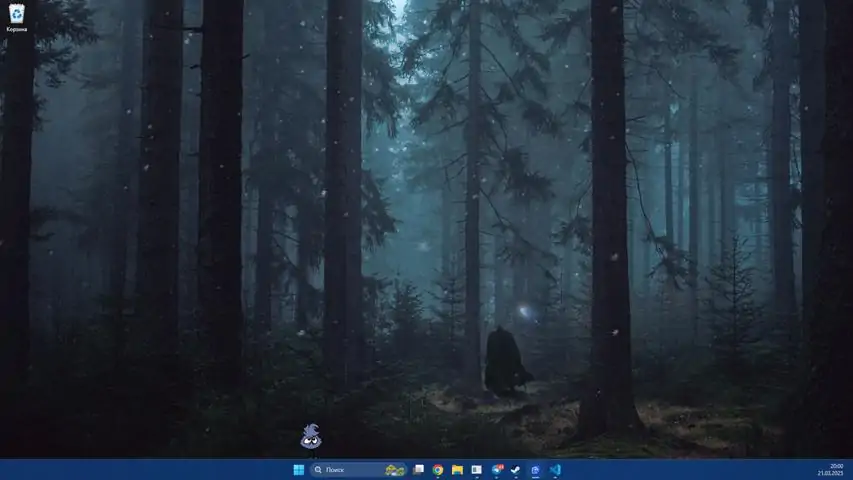
Task: Open the search highlight picture in search box
Action: tap(395, 470)
